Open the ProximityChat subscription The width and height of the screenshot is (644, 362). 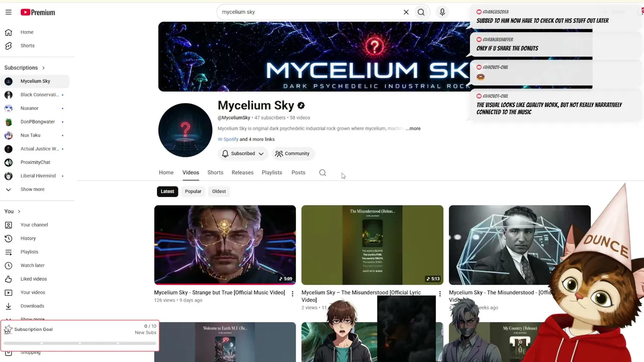(x=35, y=162)
